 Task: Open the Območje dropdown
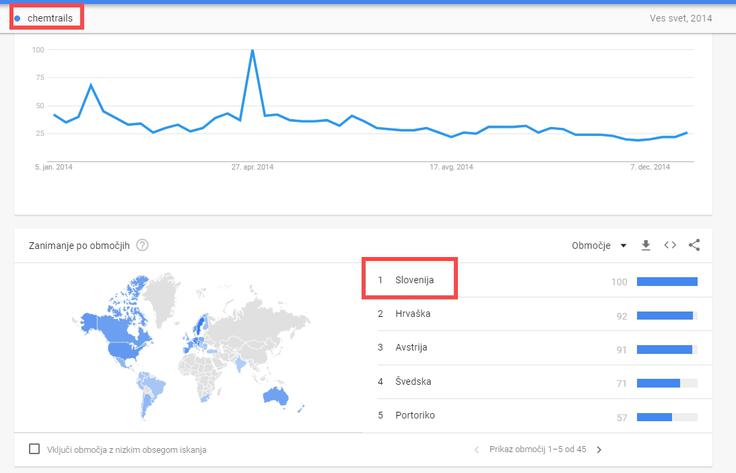599,245
